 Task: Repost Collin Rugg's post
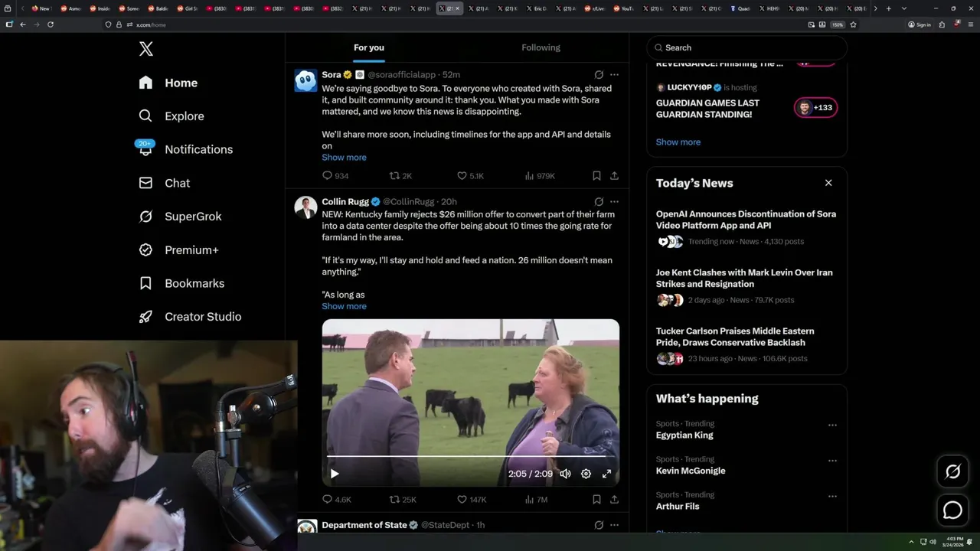click(x=403, y=500)
